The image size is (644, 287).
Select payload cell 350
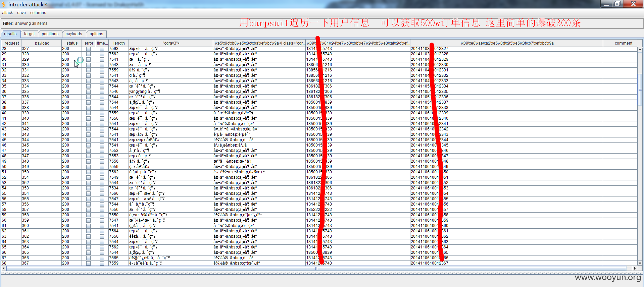click(42, 172)
